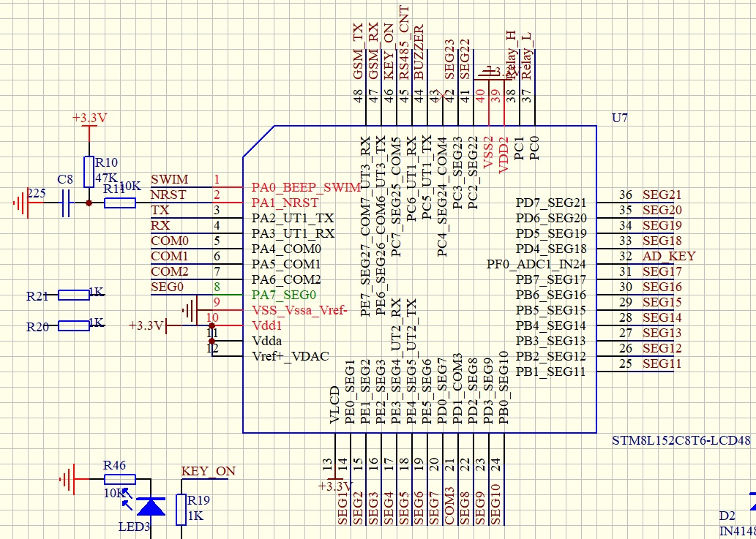Select the R46 designator text
This screenshot has height=539, width=756.
click(x=115, y=465)
